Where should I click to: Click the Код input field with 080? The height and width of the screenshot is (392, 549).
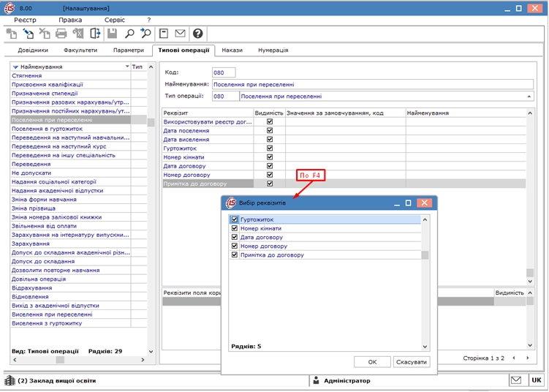pos(224,72)
